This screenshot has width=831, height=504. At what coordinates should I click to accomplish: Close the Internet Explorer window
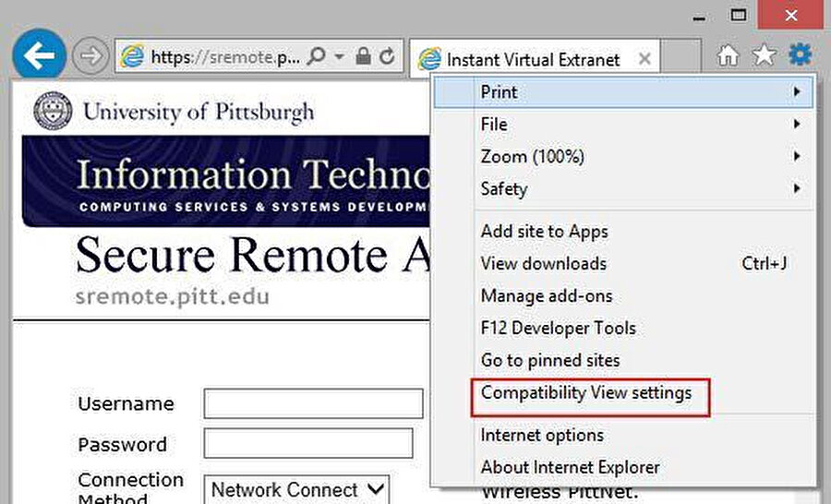(791, 16)
